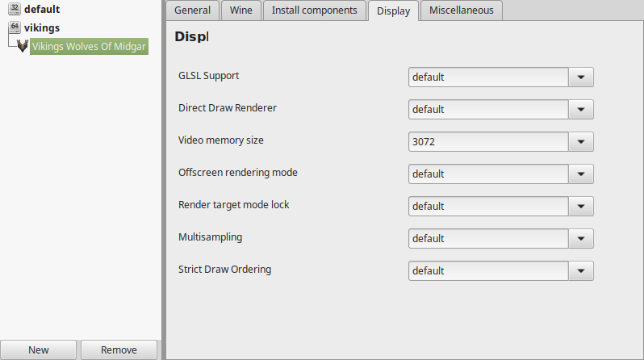The image size is (644, 360).
Task: Switch to the General tab
Action: (x=192, y=10)
